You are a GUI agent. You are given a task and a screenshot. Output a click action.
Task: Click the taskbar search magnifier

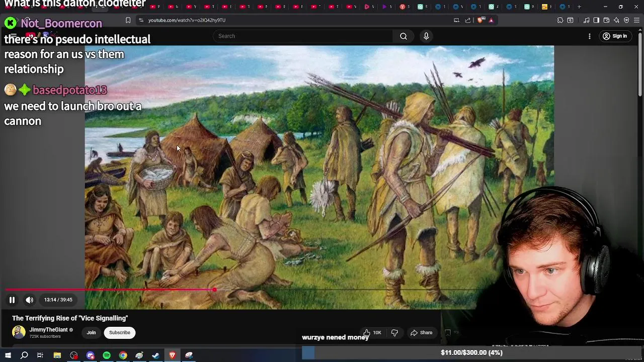24,355
